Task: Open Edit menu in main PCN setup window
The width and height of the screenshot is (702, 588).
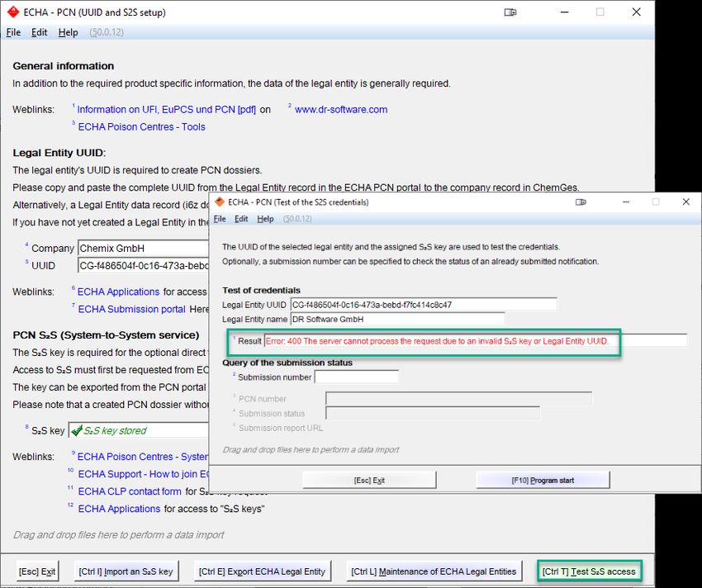Action: (x=39, y=32)
